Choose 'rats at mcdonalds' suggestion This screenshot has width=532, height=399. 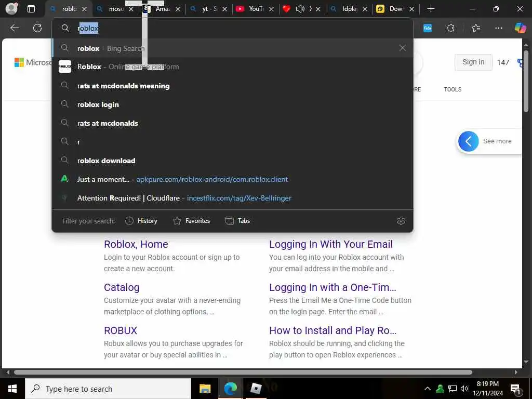tap(232, 123)
